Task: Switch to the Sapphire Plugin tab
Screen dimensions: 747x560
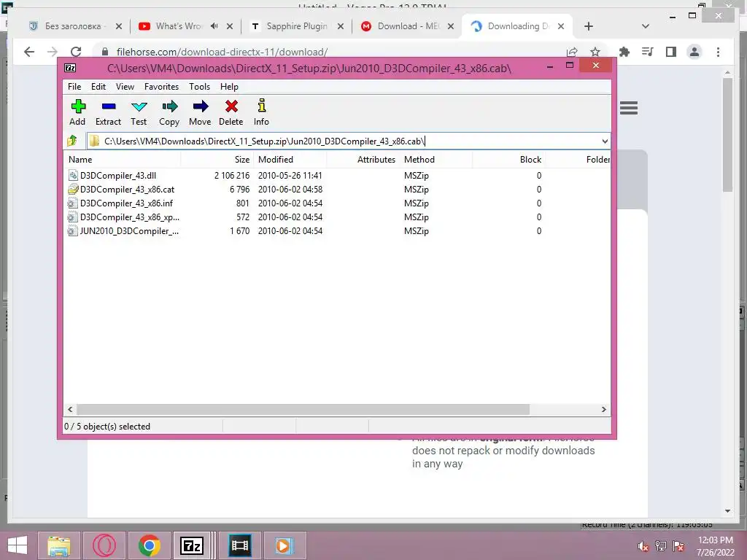Action: (x=297, y=26)
